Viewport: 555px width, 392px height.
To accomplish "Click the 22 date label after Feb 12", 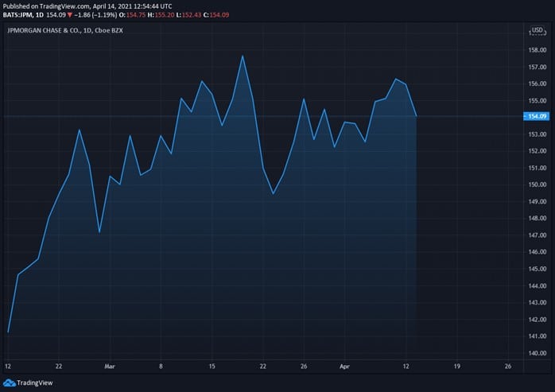I will pyautogui.click(x=59, y=367).
